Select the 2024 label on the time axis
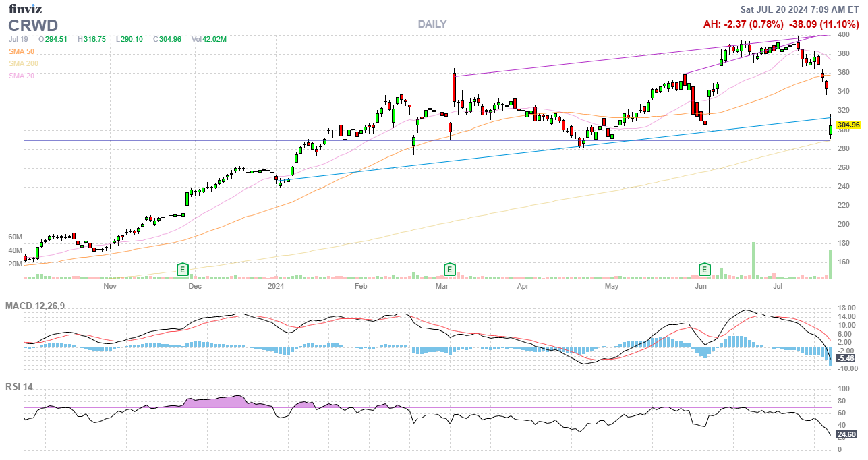This screenshot has height=460, width=868. 277,287
